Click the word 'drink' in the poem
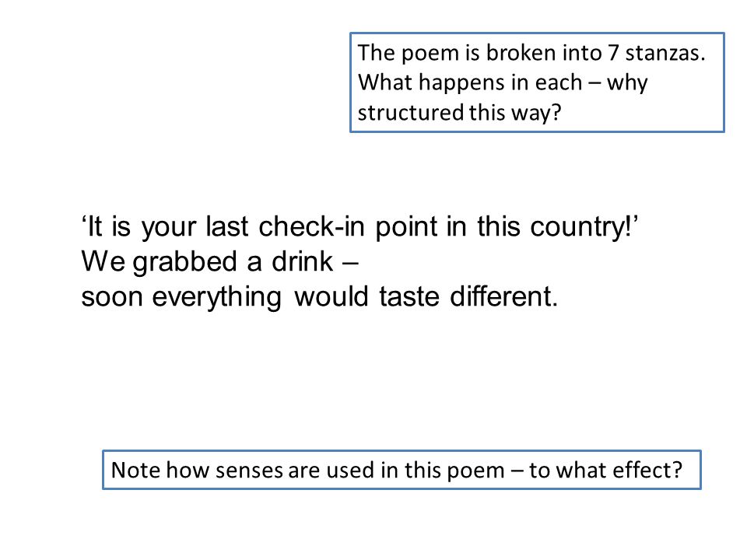This screenshot has height=560, width=747. [302, 262]
